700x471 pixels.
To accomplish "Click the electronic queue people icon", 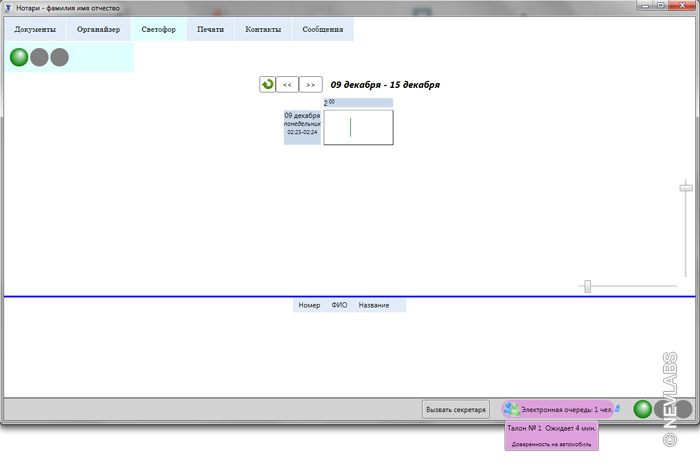I will pos(511,409).
